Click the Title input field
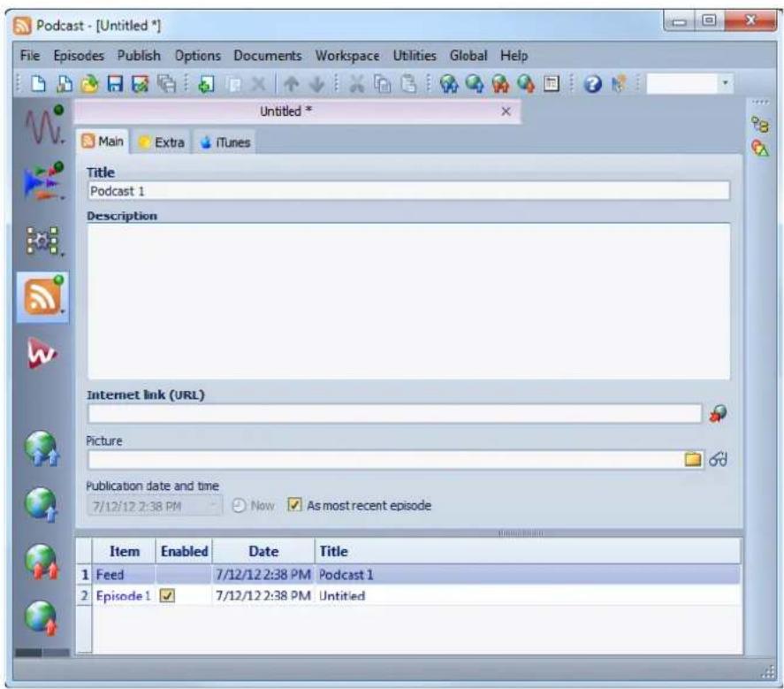Screen dimensions: 784x689 pos(408,191)
